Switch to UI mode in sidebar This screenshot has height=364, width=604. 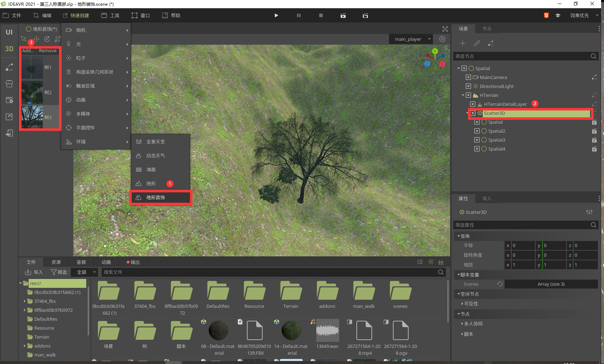9,32
